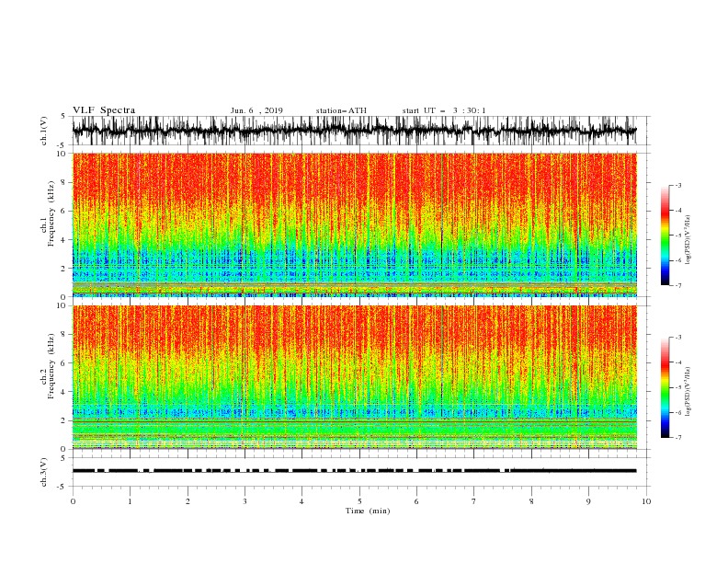Click the "-5" label on ch.1 color bar
The image size is (728, 563).
[678, 236]
